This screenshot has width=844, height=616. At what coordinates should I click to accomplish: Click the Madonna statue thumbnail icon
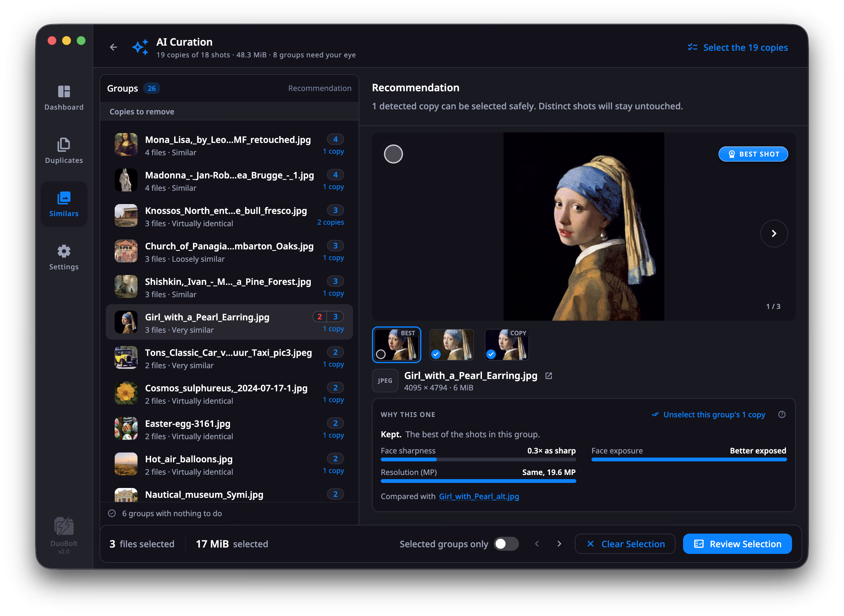(x=126, y=180)
